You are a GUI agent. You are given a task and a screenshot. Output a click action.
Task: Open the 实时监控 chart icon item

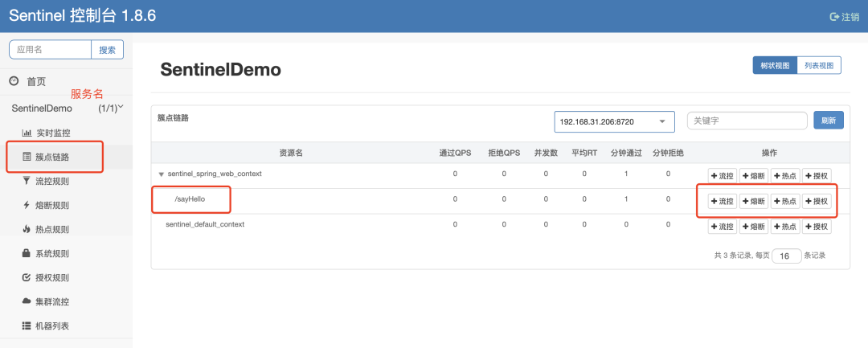pos(27,133)
